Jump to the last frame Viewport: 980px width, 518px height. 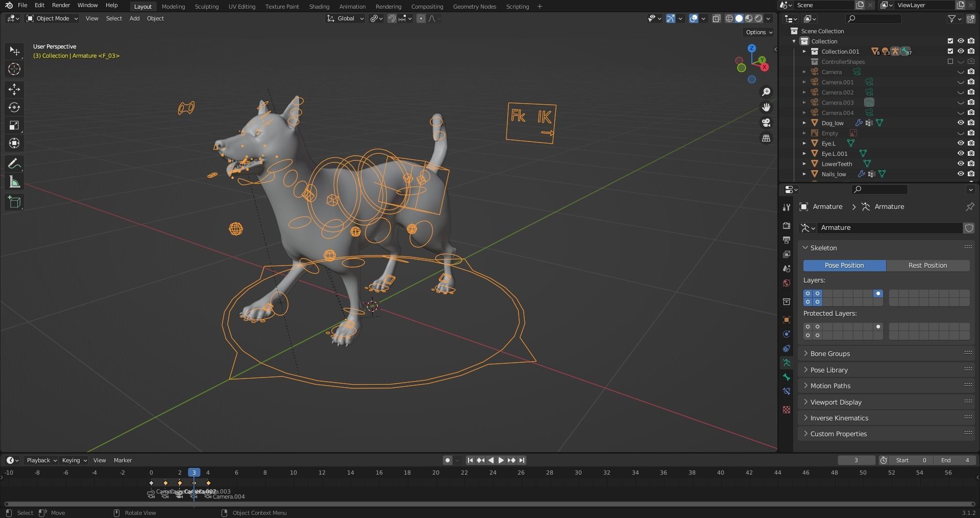(522, 460)
